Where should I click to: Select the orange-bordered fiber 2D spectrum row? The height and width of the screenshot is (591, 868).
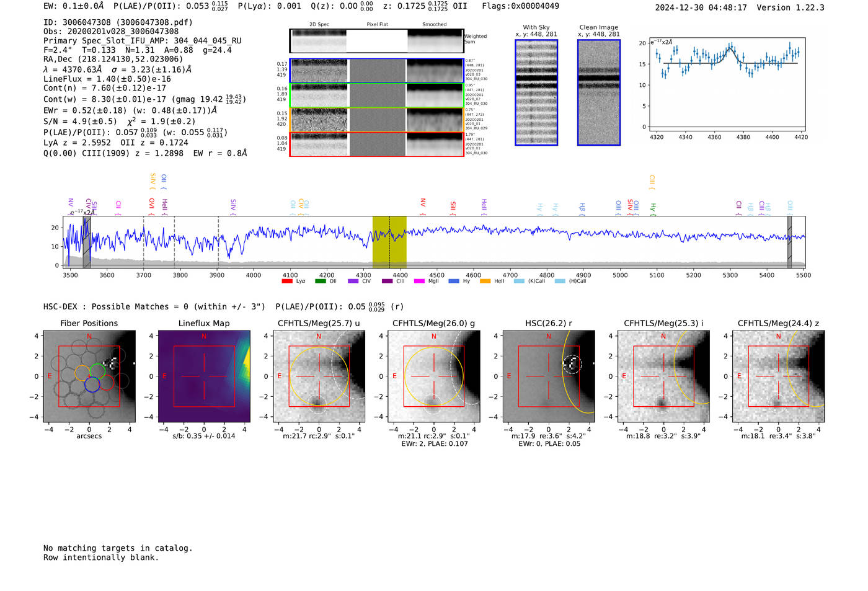376,120
